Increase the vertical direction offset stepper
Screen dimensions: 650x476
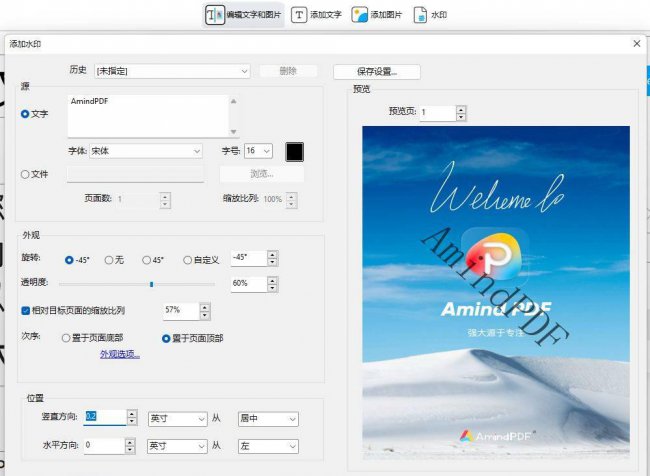[x=132, y=413]
